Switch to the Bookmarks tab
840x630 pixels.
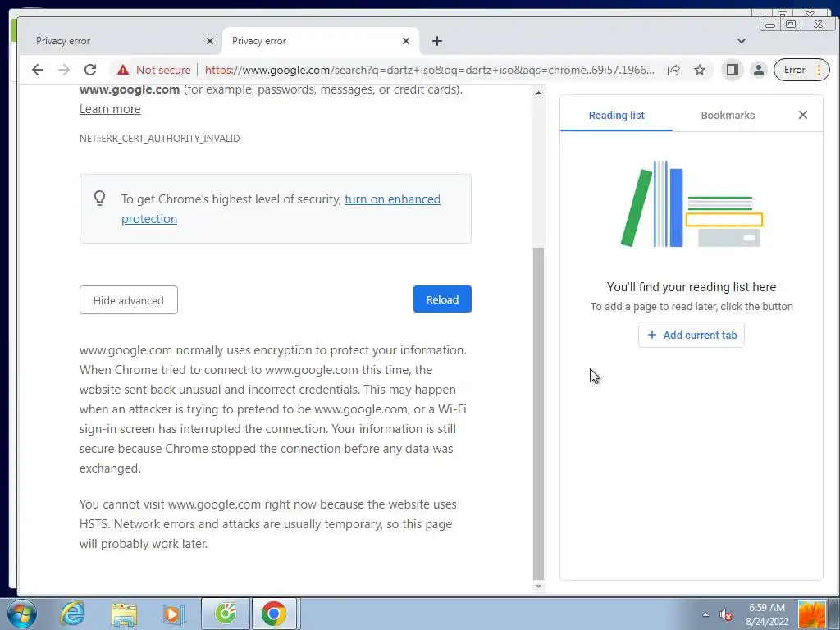(728, 115)
